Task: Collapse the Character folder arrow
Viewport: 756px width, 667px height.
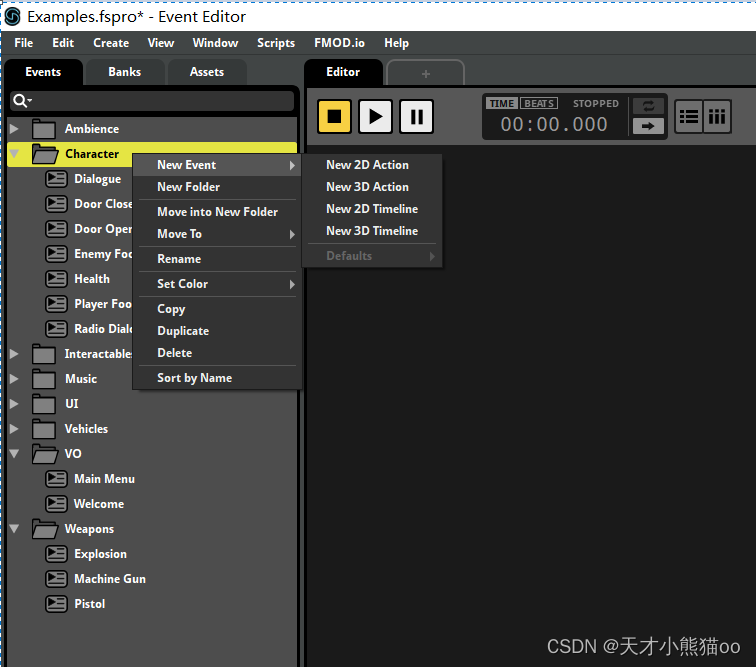Action: click(14, 154)
